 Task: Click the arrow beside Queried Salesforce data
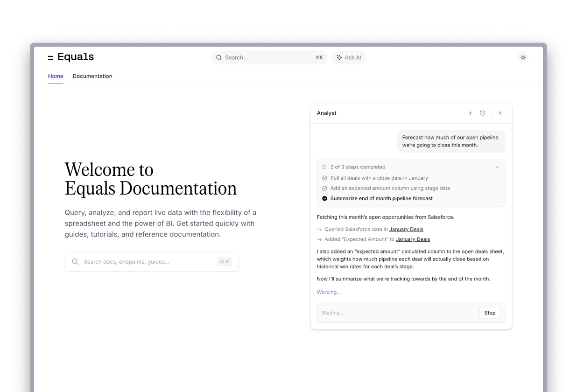[x=319, y=229]
